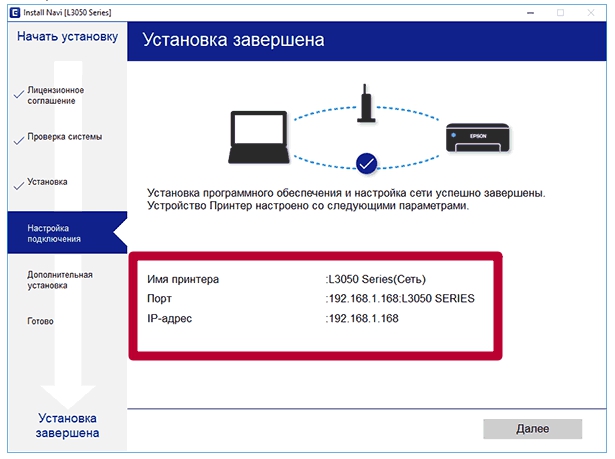Click the Установка завершена text at sidebar bottom
This screenshot has width=615, height=459.
coord(67,425)
